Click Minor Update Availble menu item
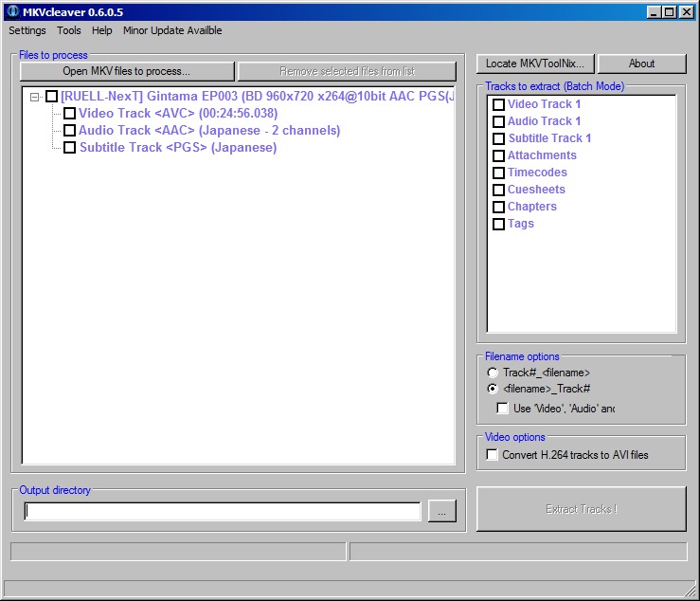 172,30
